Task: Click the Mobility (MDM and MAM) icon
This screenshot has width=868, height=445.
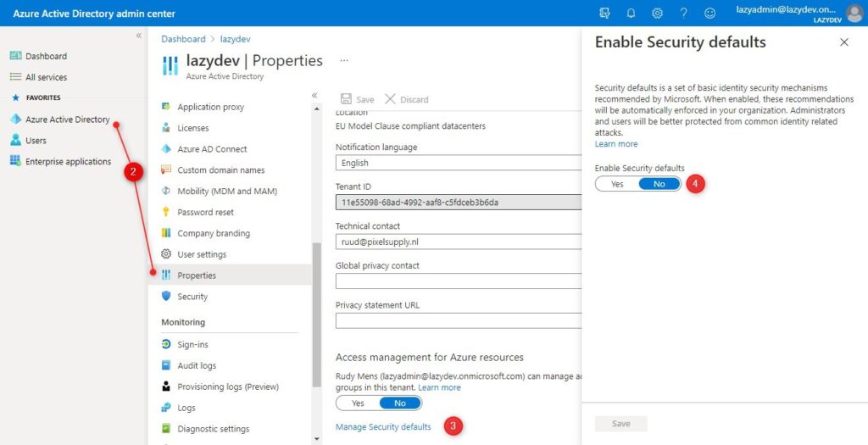Action: pyautogui.click(x=166, y=191)
